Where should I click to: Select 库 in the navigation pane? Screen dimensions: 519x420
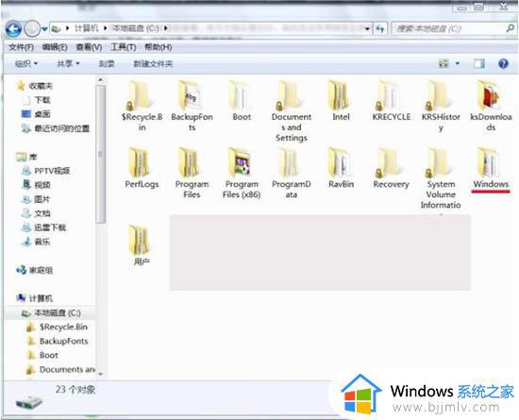point(33,157)
